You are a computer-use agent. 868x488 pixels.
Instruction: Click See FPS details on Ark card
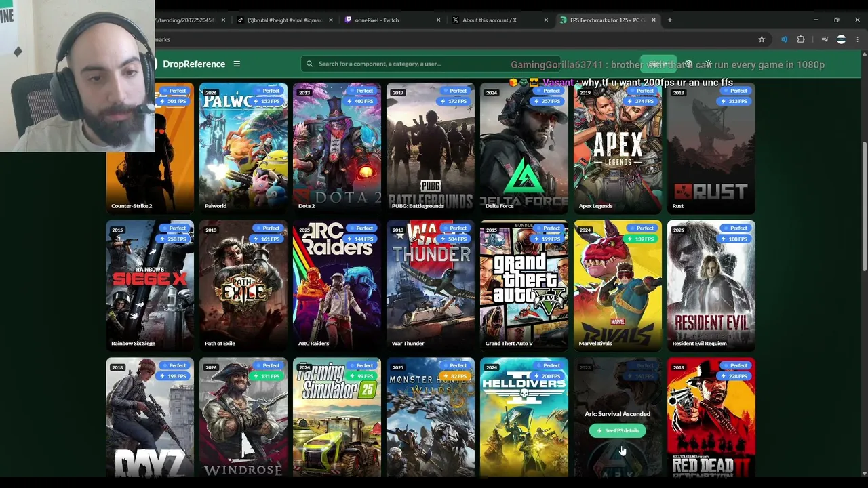click(617, 430)
